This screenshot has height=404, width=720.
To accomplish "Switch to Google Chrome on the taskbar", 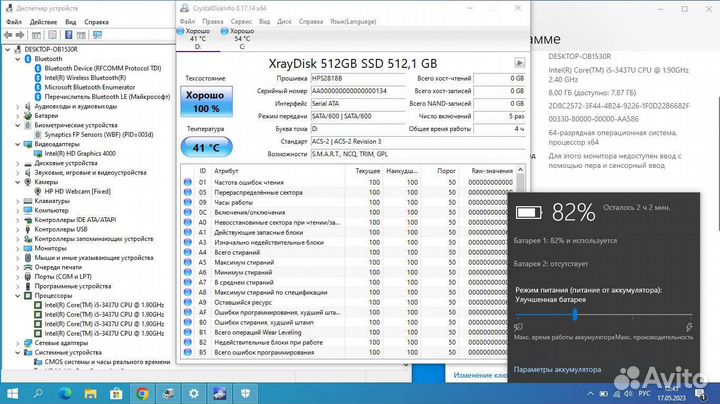I will [x=142, y=393].
